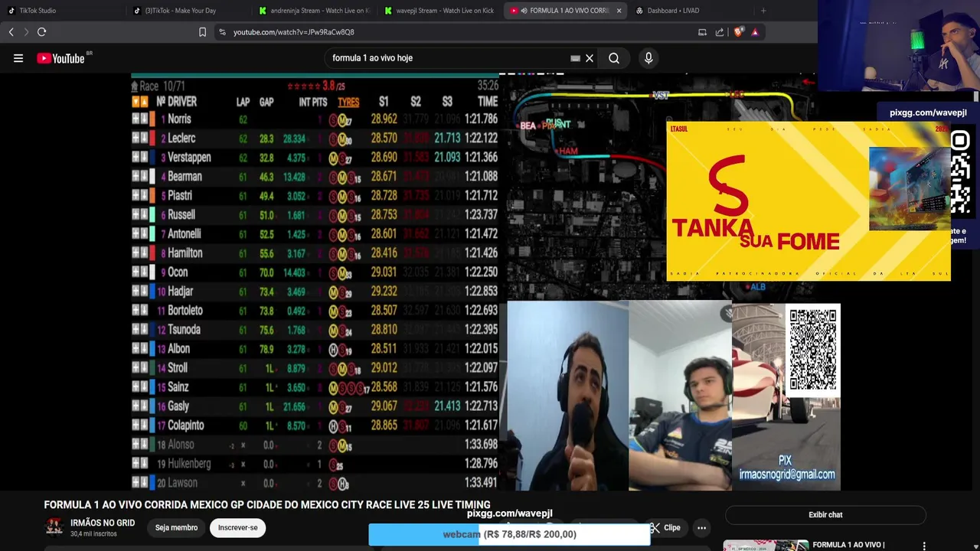Show the live chat via Exibir chat
Image resolution: width=980 pixels, height=551 pixels.
(x=825, y=515)
